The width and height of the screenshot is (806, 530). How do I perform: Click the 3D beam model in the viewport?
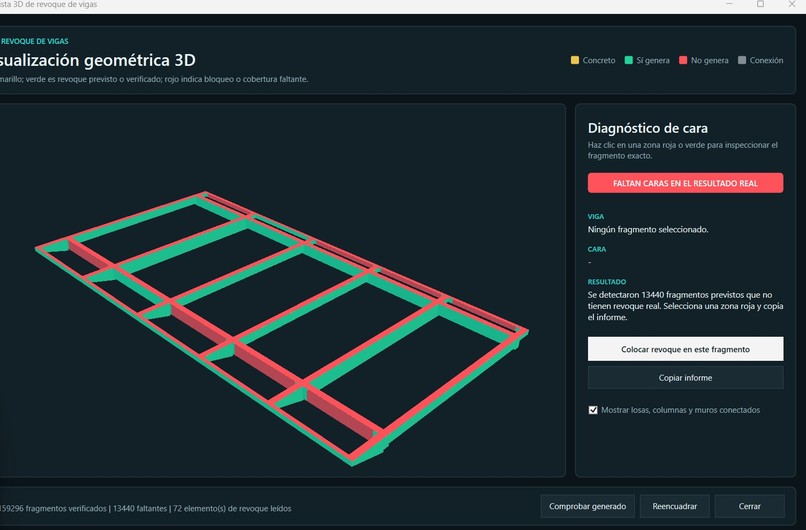click(282, 329)
